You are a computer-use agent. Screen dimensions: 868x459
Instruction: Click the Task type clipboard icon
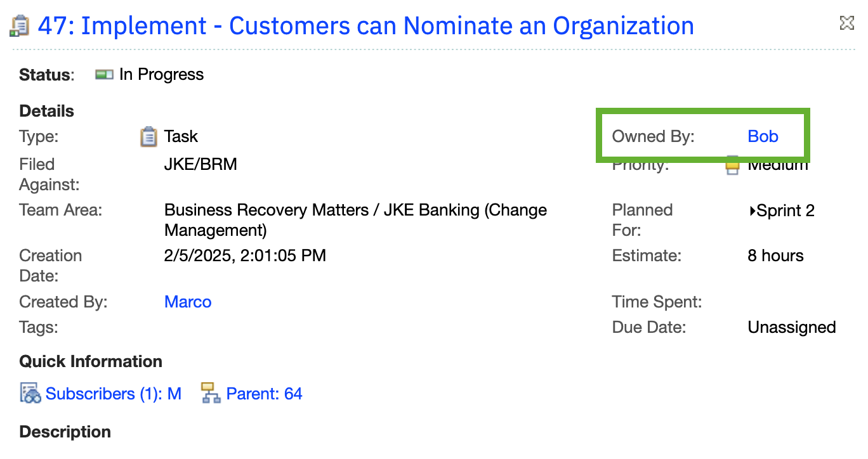click(148, 136)
